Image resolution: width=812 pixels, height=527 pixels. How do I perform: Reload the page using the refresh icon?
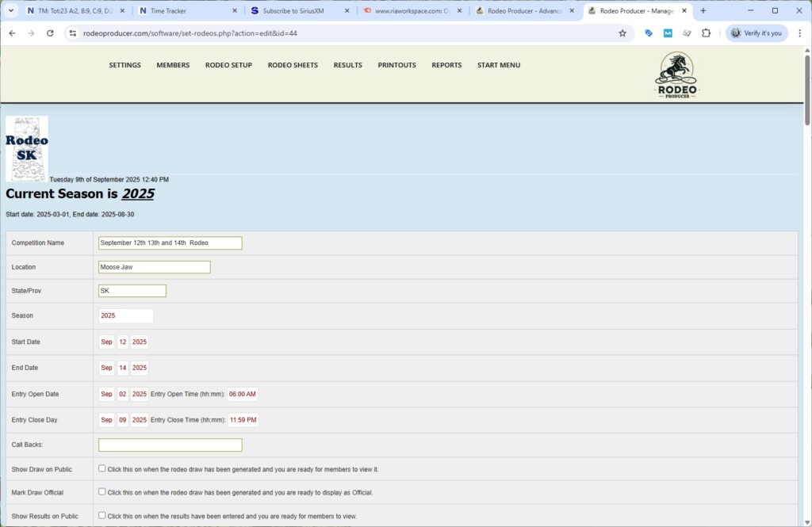pos(50,33)
